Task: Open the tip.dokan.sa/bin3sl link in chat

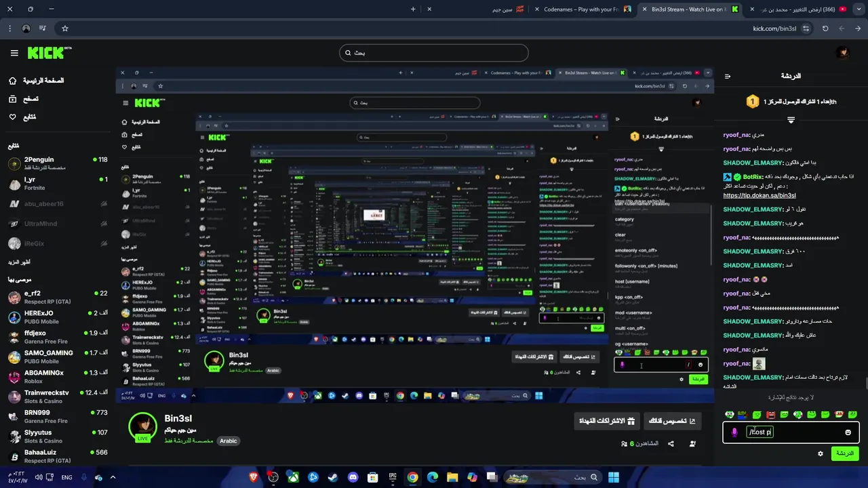Action: point(759,195)
